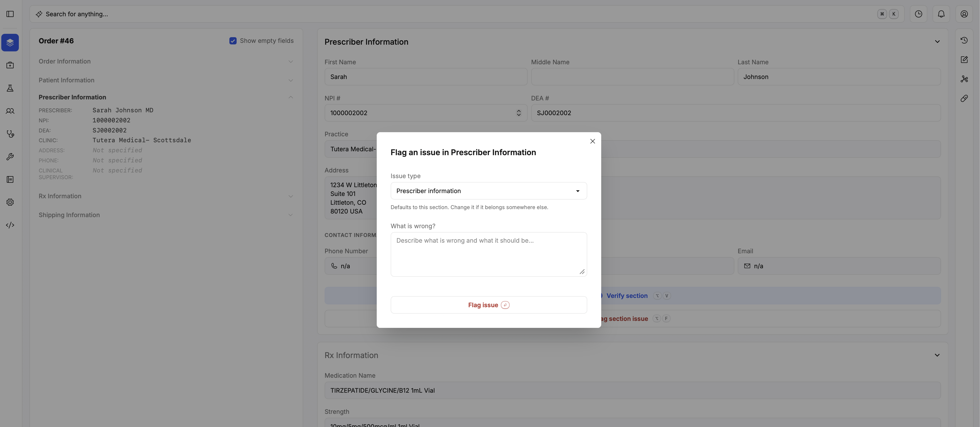This screenshot has width=980, height=427.
Task: Open the clock history icon in top bar
Action: coord(918,14)
